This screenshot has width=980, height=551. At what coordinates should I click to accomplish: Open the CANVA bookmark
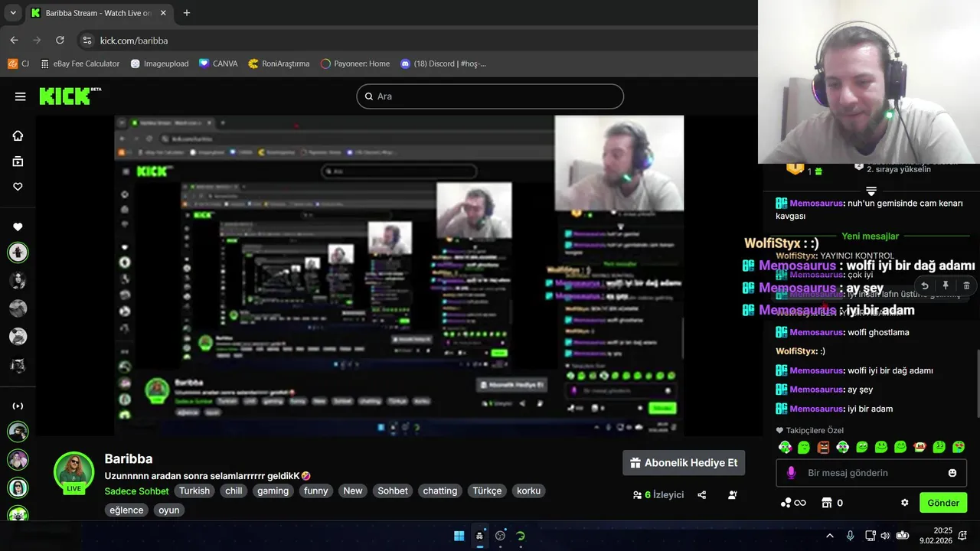218,64
